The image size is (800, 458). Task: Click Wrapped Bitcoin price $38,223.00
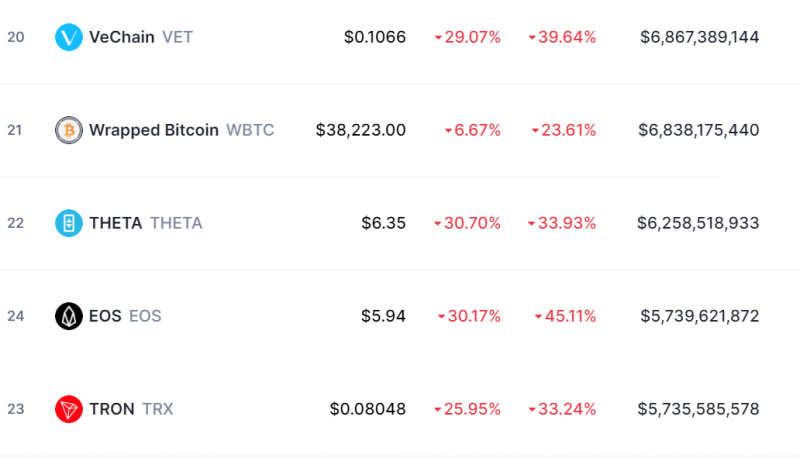point(361,130)
